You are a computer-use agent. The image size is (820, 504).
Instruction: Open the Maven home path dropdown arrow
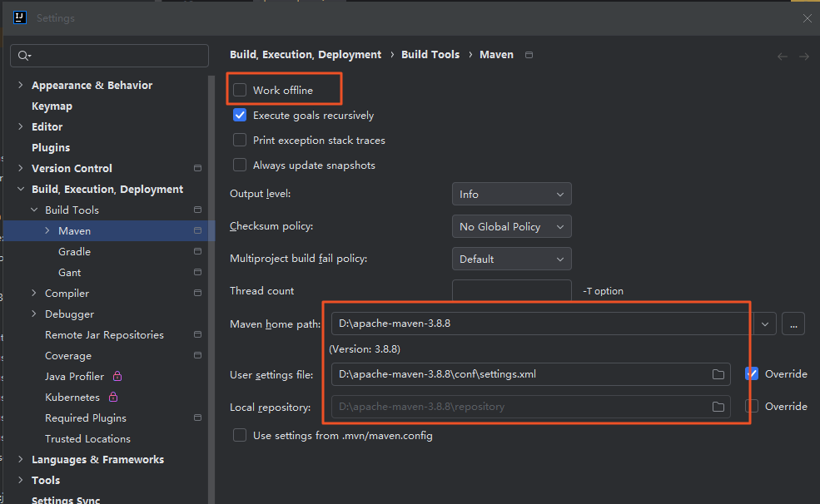764,324
